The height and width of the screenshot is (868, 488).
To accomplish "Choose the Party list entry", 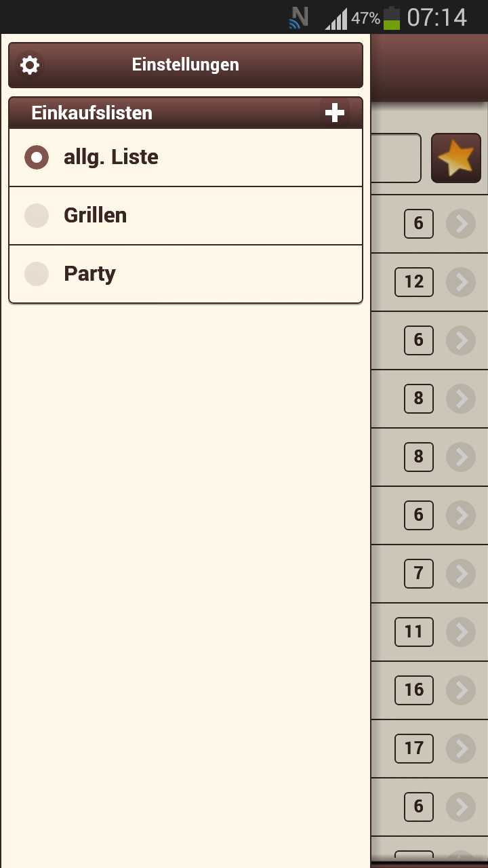I will (x=186, y=274).
